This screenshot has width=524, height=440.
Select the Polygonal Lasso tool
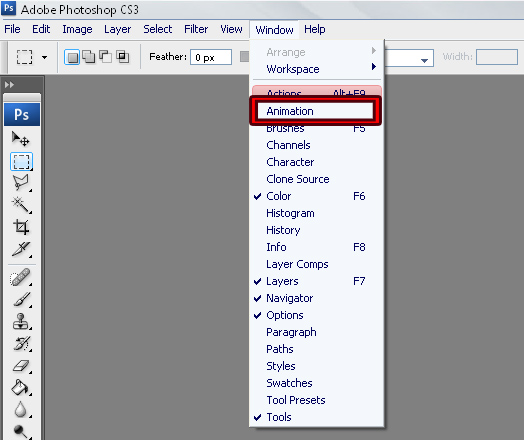(x=21, y=183)
